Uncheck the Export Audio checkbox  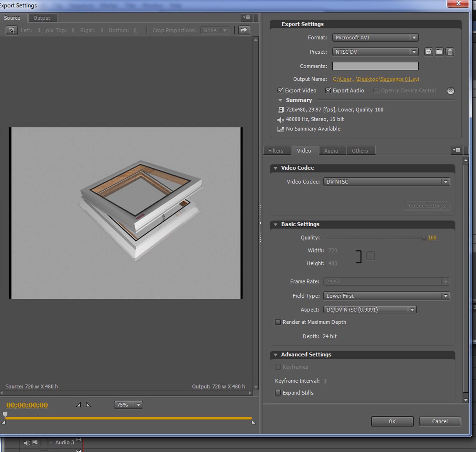[328, 90]
